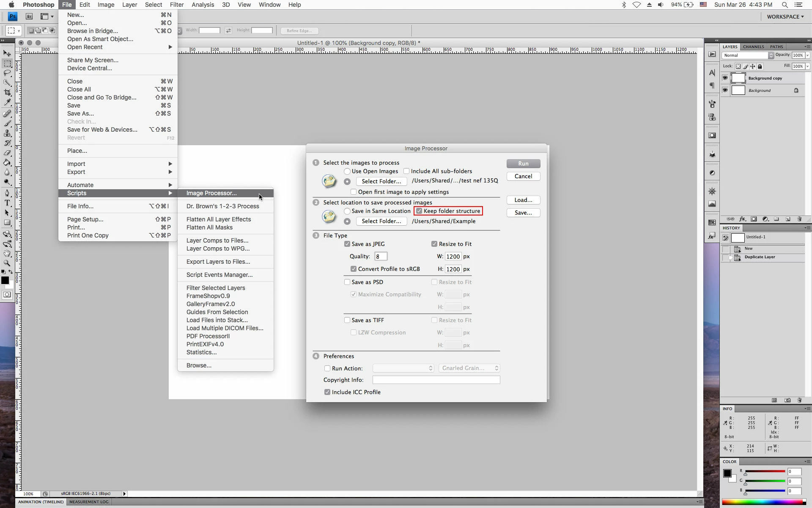The height and width of the screenshot is (508, 812).
Task: Open the Normal blend mode dropdown
Action: (x=747, y=55)
